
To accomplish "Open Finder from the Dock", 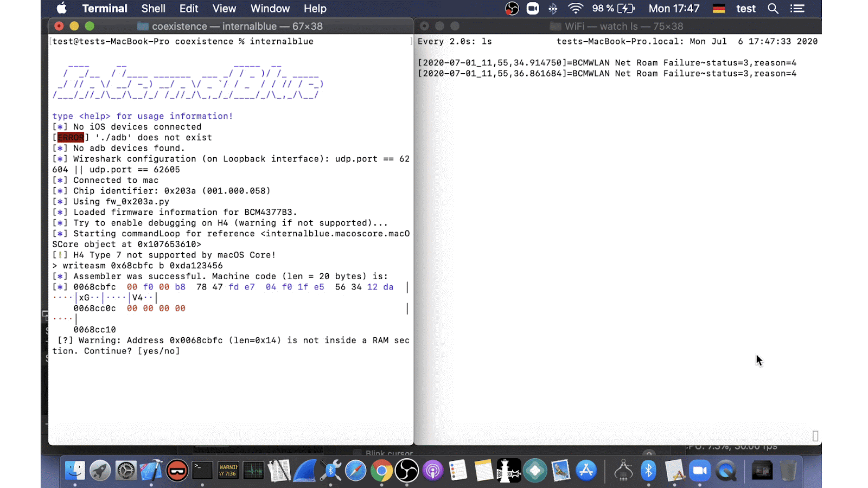I will coord(75,470).
